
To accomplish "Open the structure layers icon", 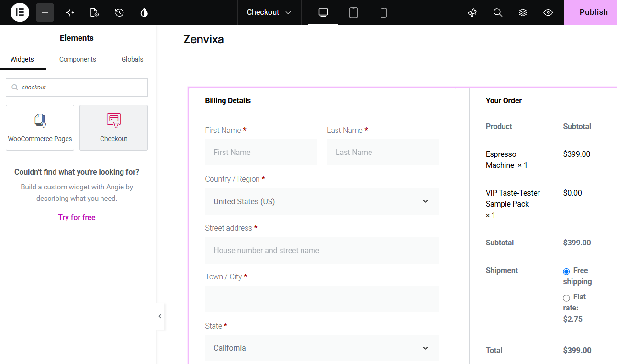I will click(x=523, y=12).
